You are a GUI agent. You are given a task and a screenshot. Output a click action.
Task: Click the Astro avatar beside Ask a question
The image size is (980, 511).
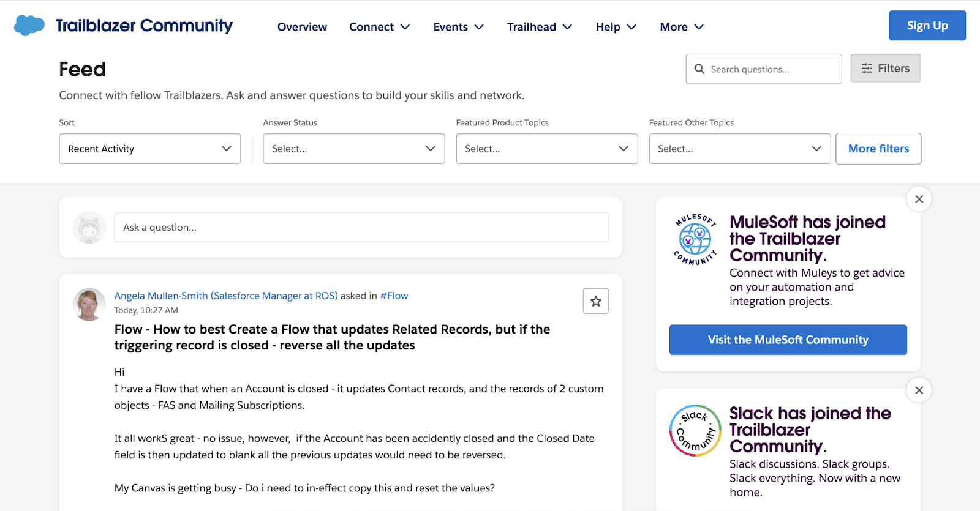pyautogui.click(x=89, y=228)
